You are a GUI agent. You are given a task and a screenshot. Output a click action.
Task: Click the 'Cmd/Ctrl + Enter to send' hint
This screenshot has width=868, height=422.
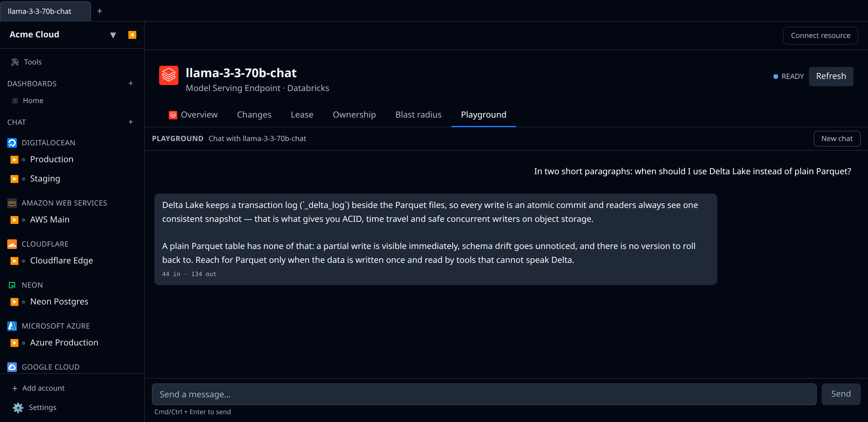[192, 412]
